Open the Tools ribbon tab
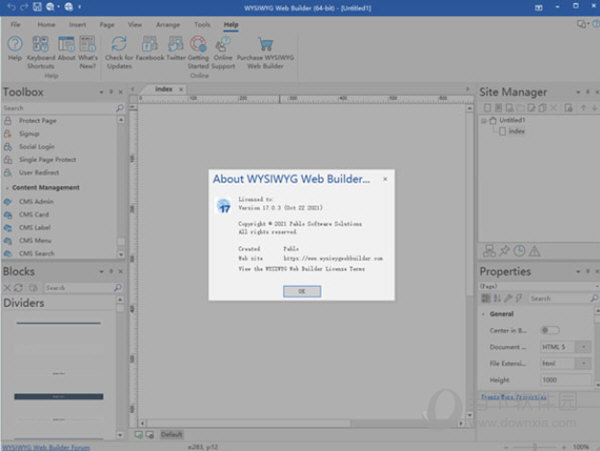The width and height of the screenshot is (600, 451). click(202, 24)
